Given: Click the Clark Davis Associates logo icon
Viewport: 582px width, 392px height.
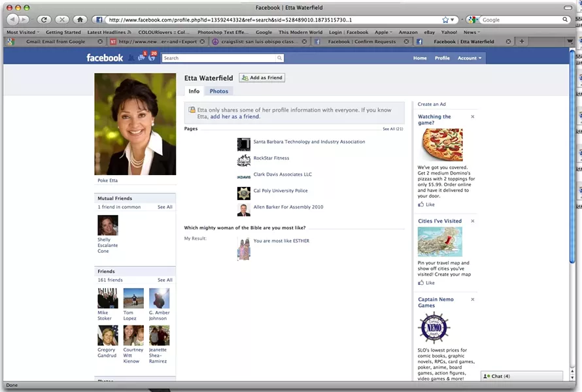Looking at the screenshot, I should (x=243, y=177).
